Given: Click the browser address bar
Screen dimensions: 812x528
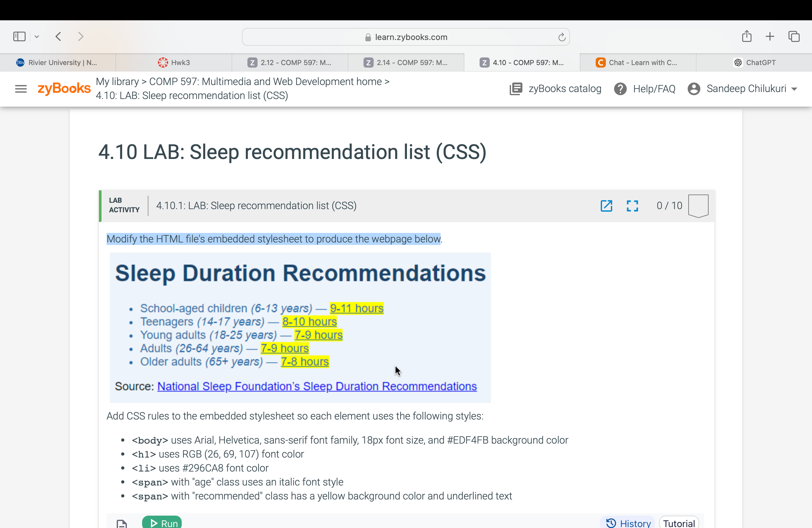Looking at the screenshot, I should pos(406,37).
